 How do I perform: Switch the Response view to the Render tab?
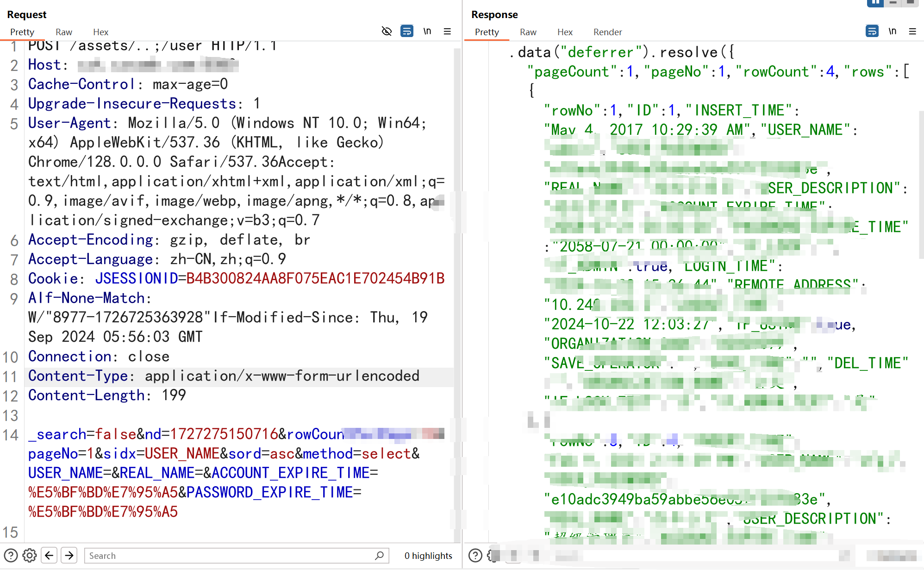pyautogui.click(x=607, y=32)
